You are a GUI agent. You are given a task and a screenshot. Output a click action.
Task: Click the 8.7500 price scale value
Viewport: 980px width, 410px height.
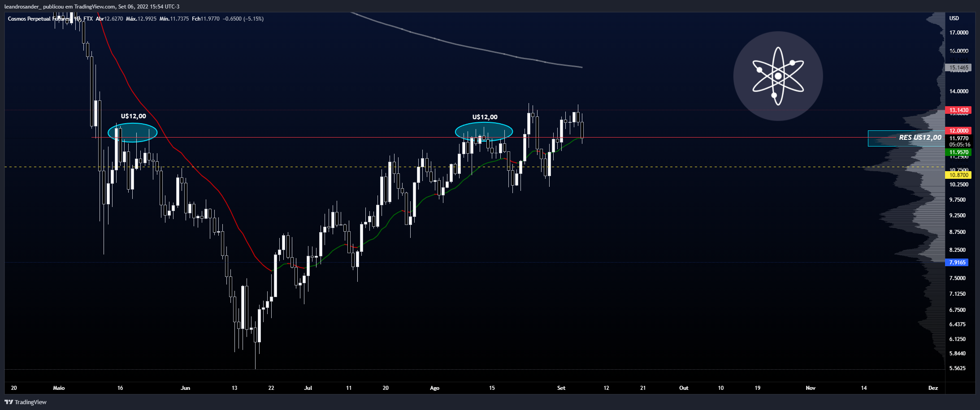[958, 232]
